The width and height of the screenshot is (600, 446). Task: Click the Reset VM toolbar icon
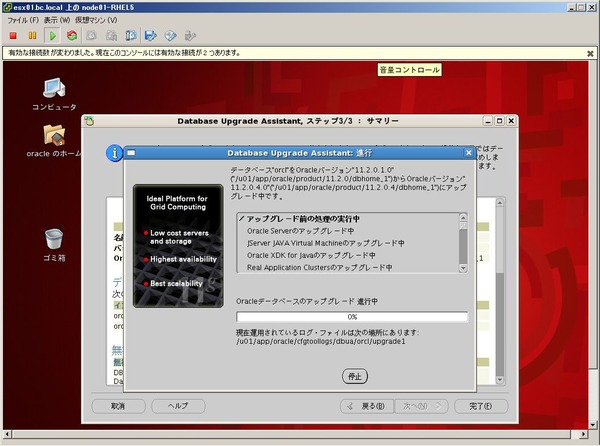tap(72, 36)
